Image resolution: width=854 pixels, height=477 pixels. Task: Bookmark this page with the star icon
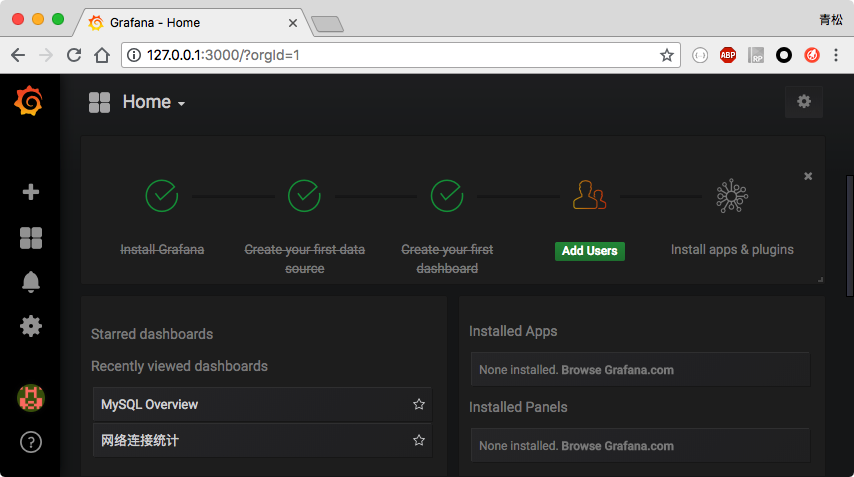coord(667,55)
